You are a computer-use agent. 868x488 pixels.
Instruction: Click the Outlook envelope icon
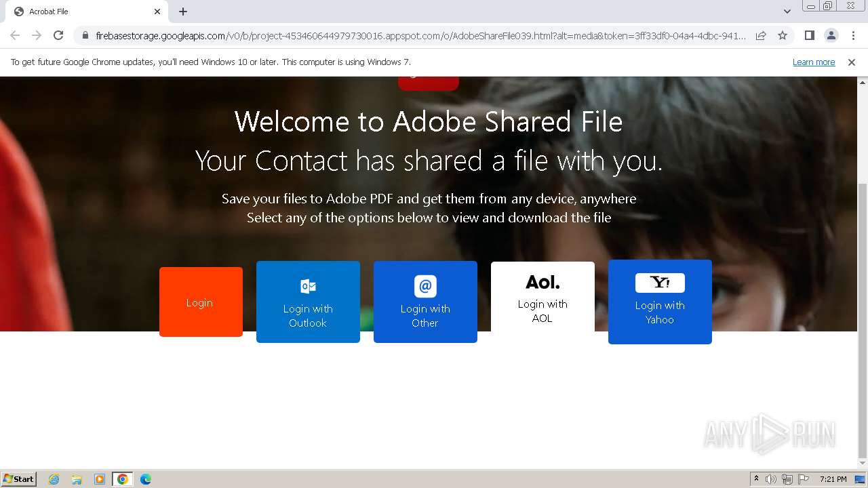tap(308, 286)
